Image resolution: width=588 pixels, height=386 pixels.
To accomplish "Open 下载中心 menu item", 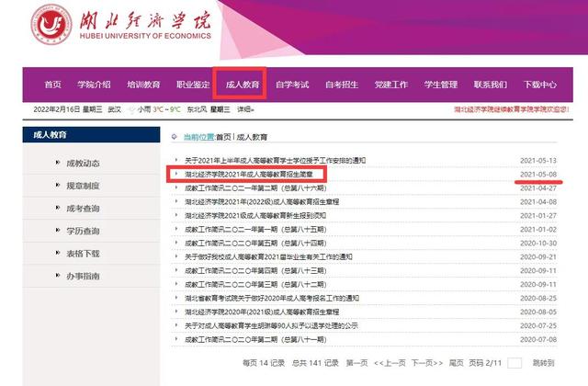I will point(540,85).
